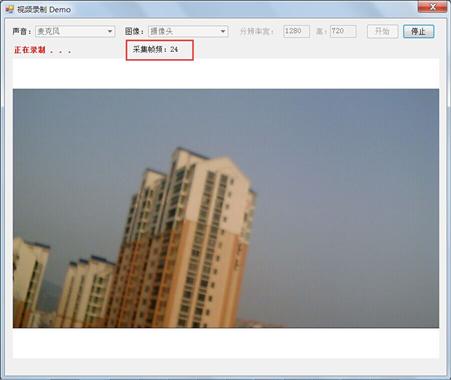
Task: Click the app icon in the title bar
Action: pos(10,9)
